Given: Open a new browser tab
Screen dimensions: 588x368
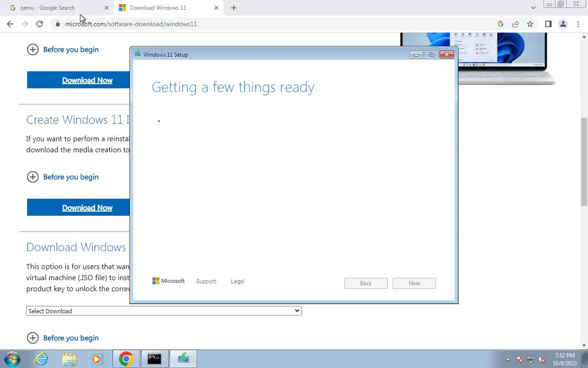Looking at the screenshot, I should [x=234, y=8].
